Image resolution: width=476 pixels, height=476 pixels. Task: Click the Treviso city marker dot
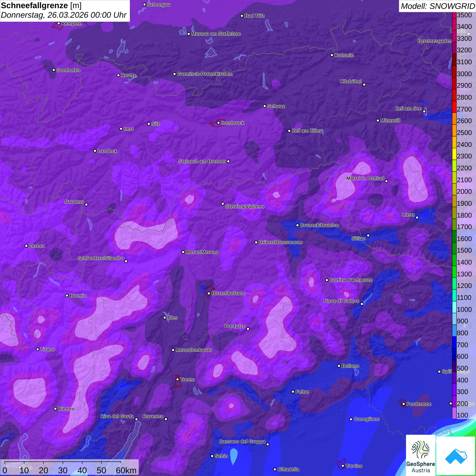point(343,466)
